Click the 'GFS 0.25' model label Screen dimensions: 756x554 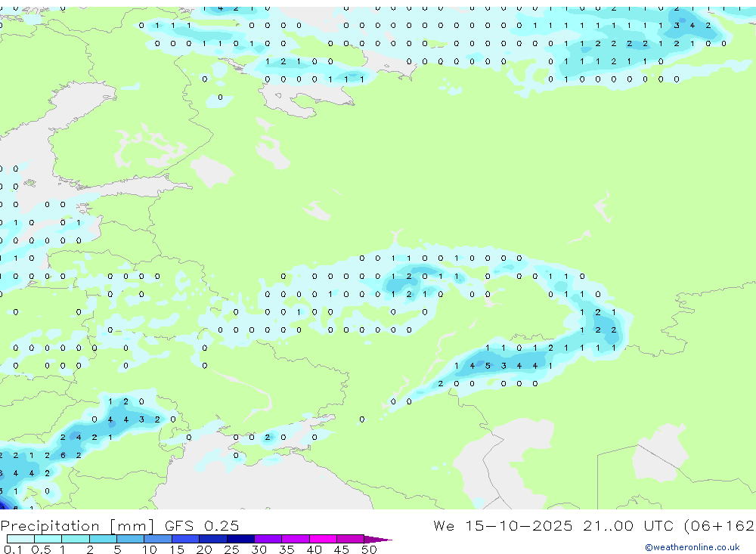coord(202,525)
